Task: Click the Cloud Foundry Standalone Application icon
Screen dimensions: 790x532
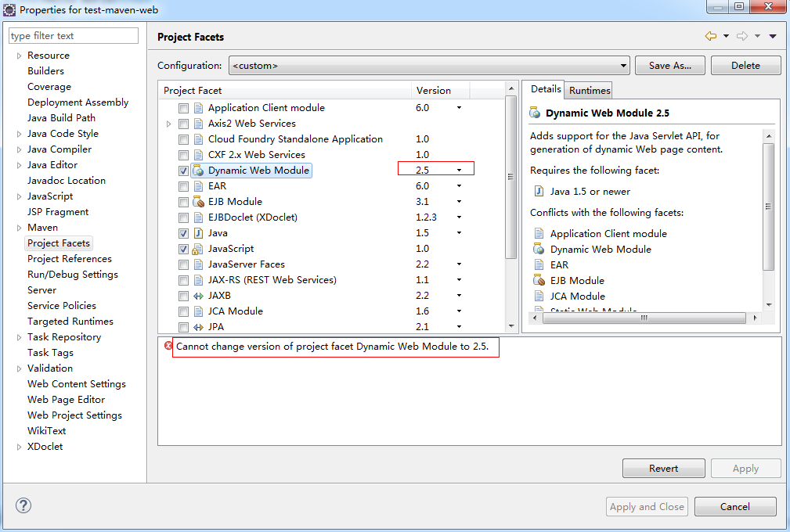Action: pyautogui.click(x=199, y=139)
